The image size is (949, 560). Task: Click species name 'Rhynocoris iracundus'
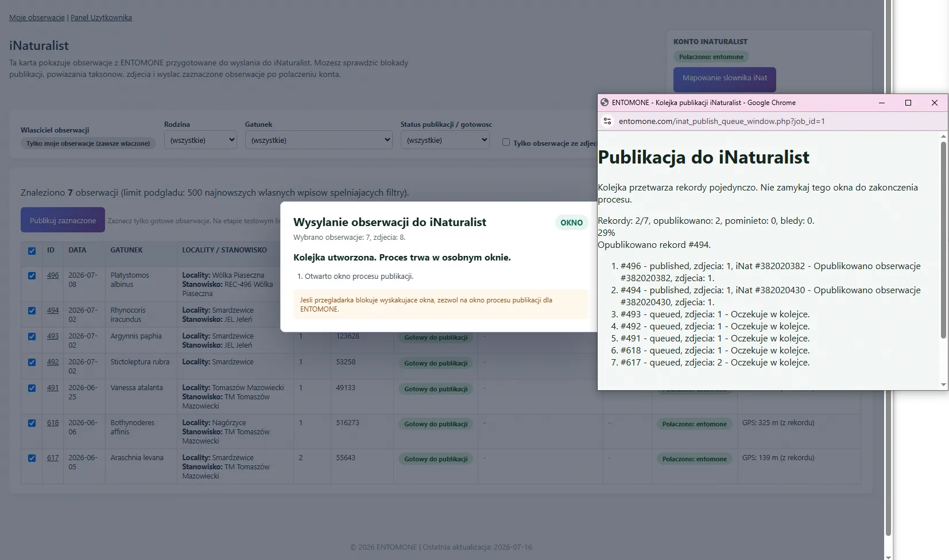coord(128,315)
